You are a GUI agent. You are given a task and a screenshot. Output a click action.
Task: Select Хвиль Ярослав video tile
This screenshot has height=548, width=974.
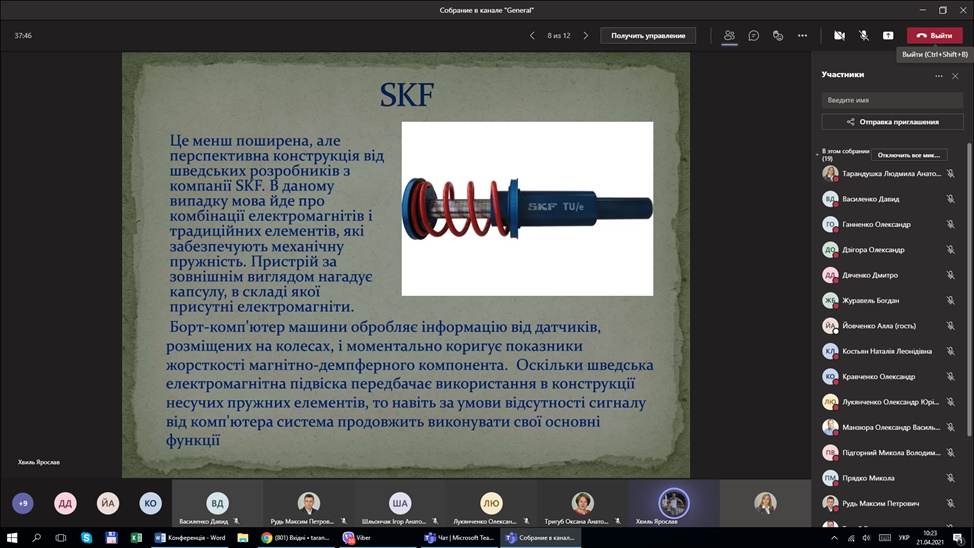673,503
